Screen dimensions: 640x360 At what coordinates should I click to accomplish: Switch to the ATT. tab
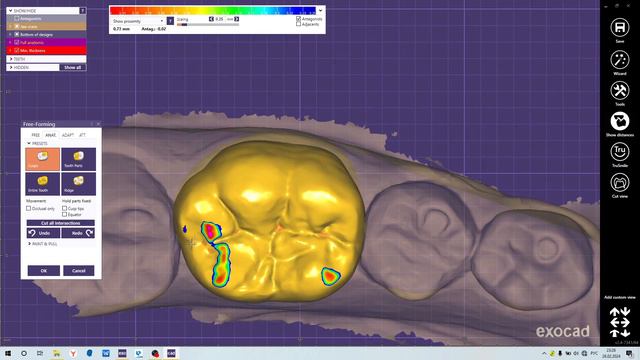(82, 135)
